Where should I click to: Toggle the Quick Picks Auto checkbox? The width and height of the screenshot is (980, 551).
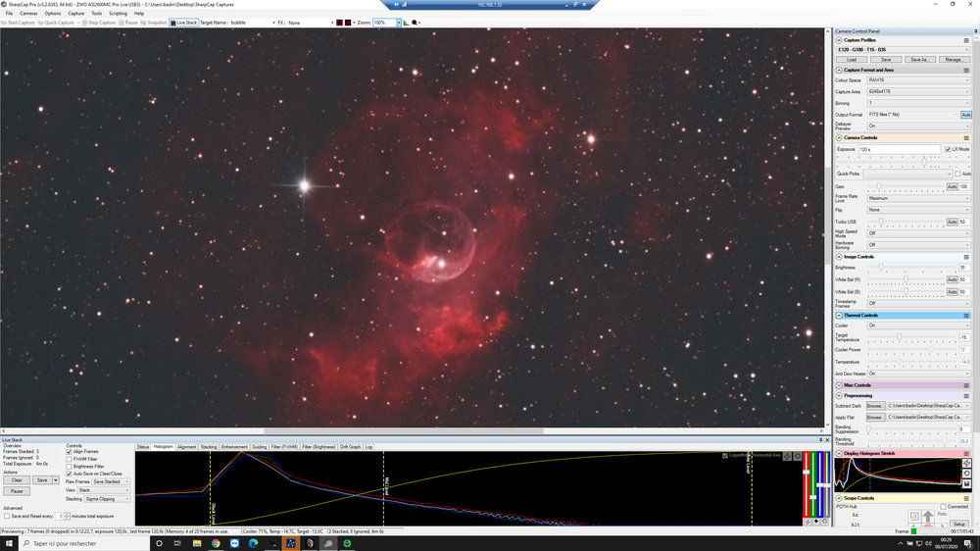click(x=957, y=174)
